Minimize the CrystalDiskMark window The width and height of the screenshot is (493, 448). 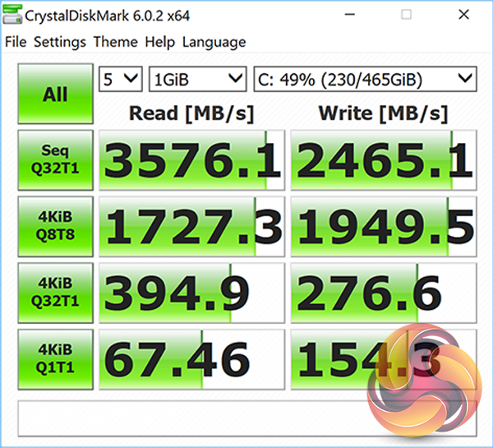(350, 15)
